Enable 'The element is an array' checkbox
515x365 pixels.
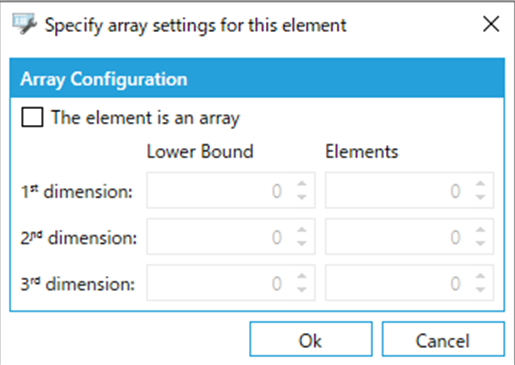tap(32, 117)
